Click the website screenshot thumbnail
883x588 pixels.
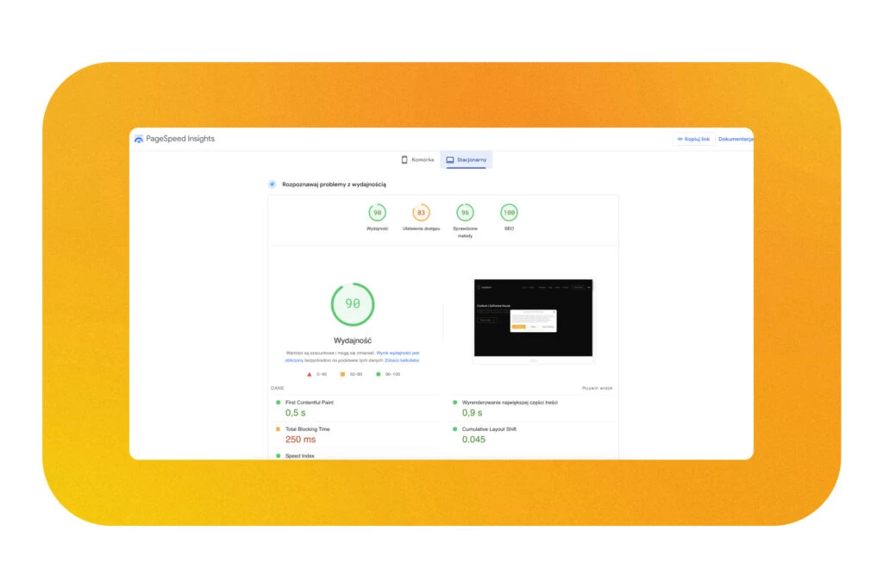[x=534, y=317]
